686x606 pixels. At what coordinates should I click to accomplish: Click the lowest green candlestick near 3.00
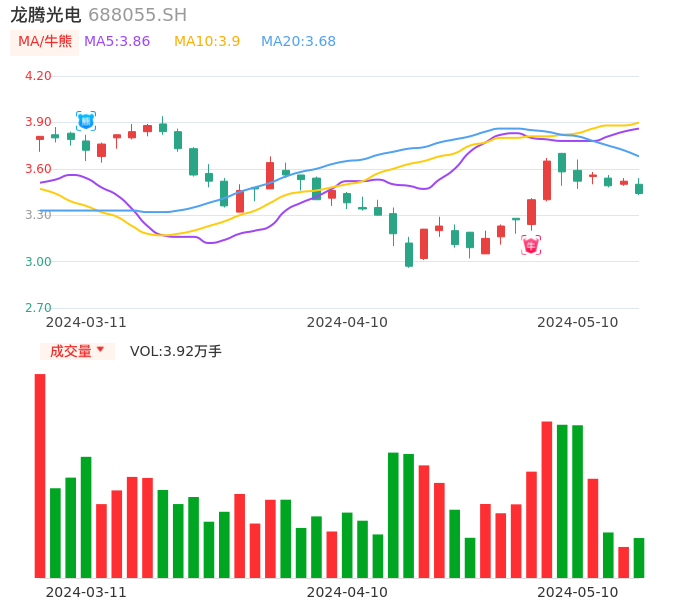pyautogui.click(x=409, y=254)
